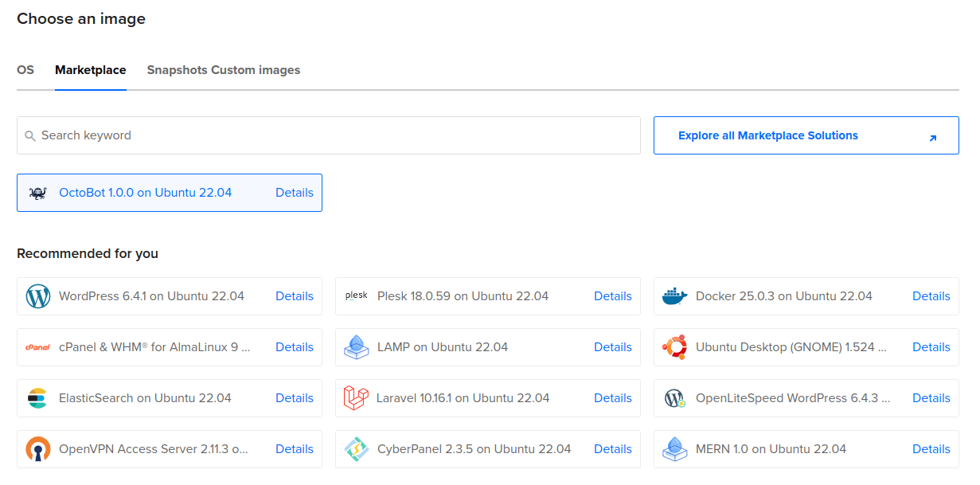Open the Snapshots tab

(177, 70)
